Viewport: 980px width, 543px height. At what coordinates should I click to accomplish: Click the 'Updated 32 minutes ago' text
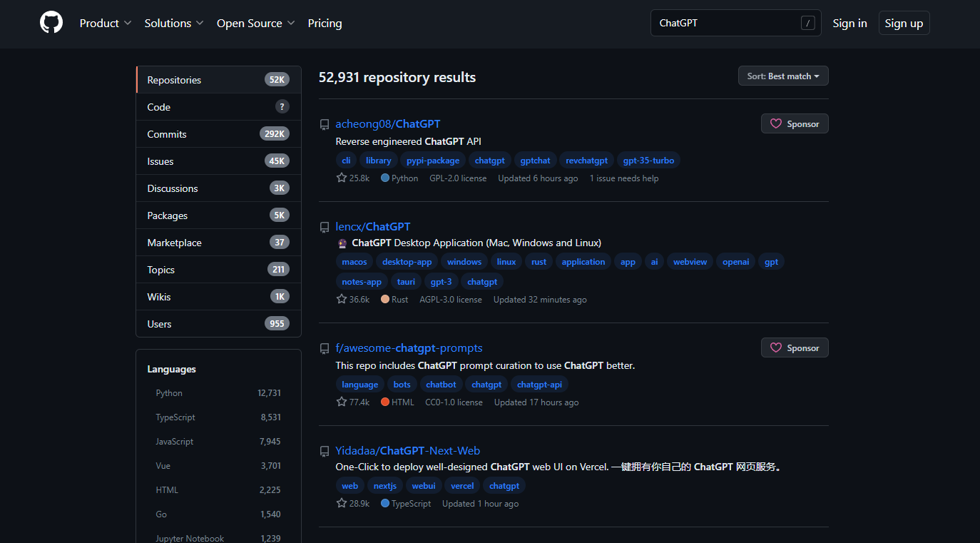click(540, 300)
